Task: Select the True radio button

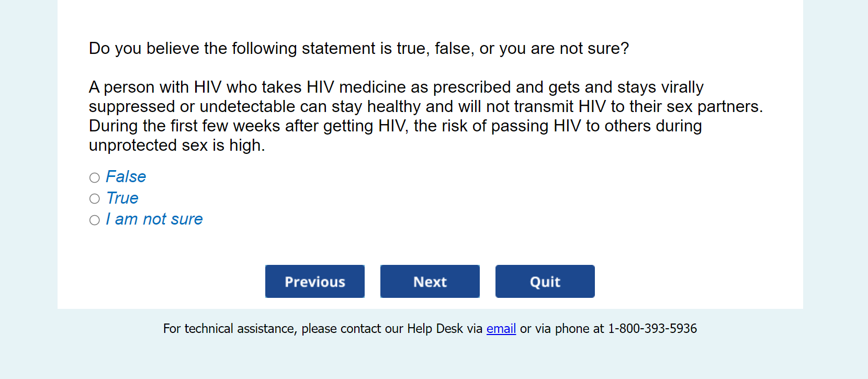Action: click(x=95, y=199)
